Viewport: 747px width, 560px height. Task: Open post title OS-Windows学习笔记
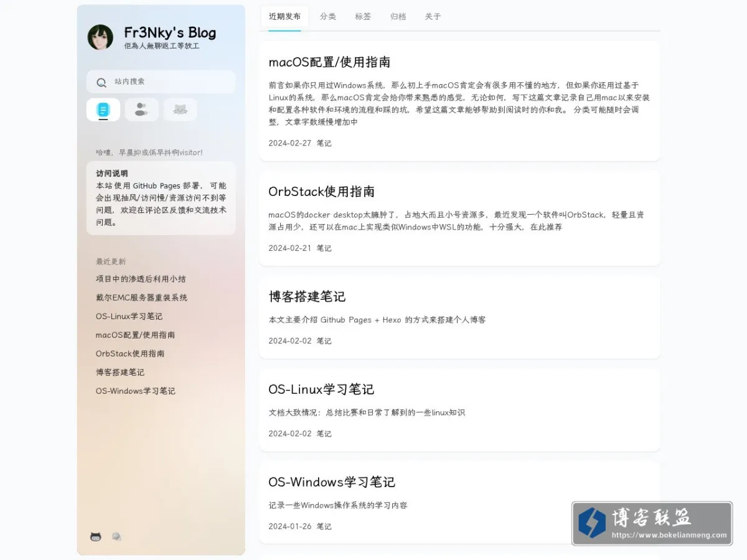click(332, 482)
